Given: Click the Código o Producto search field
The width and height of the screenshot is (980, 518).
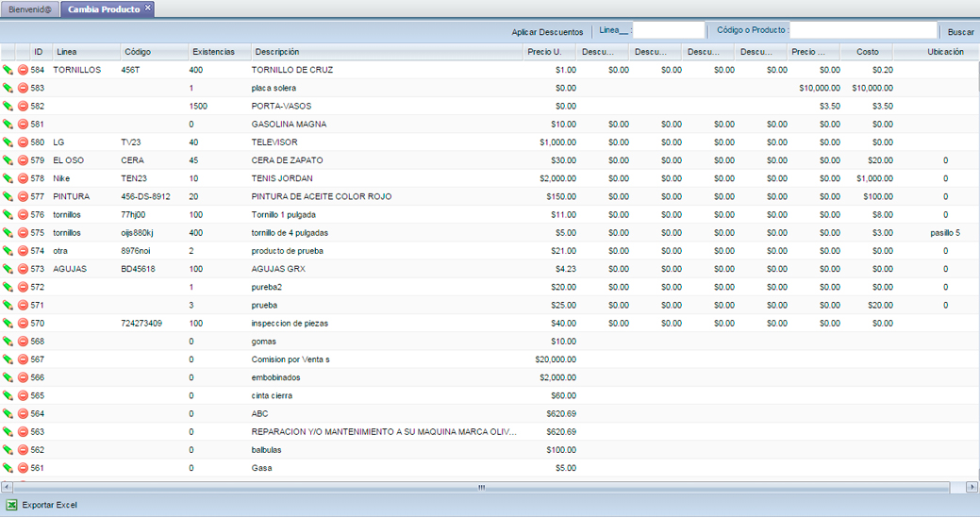Looking at the screenshot, I should pos(862,31).
